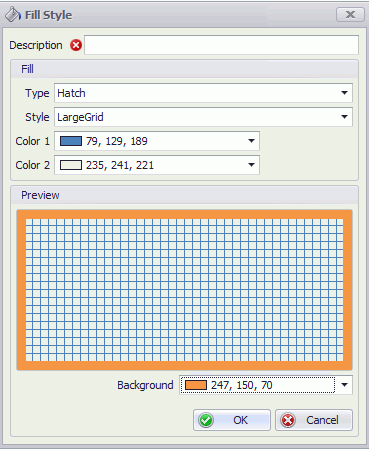
Task: Click the green checkmark icon on OK
Action: pyautogui.click(x=206, y=420)
